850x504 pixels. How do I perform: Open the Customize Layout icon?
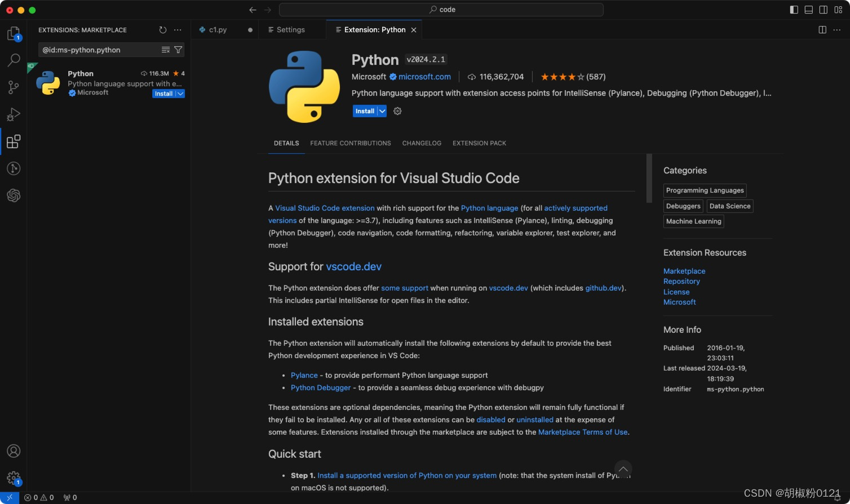coord(838,10)
